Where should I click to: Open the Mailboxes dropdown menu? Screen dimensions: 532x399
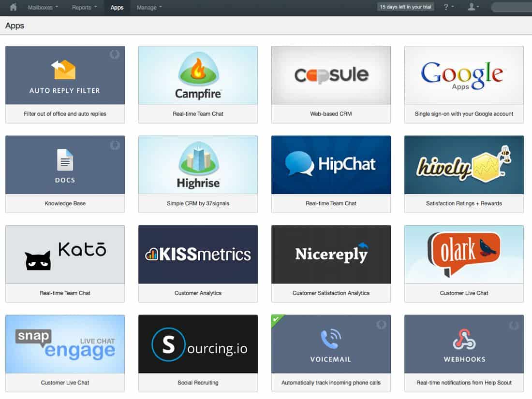click(43, 7)
